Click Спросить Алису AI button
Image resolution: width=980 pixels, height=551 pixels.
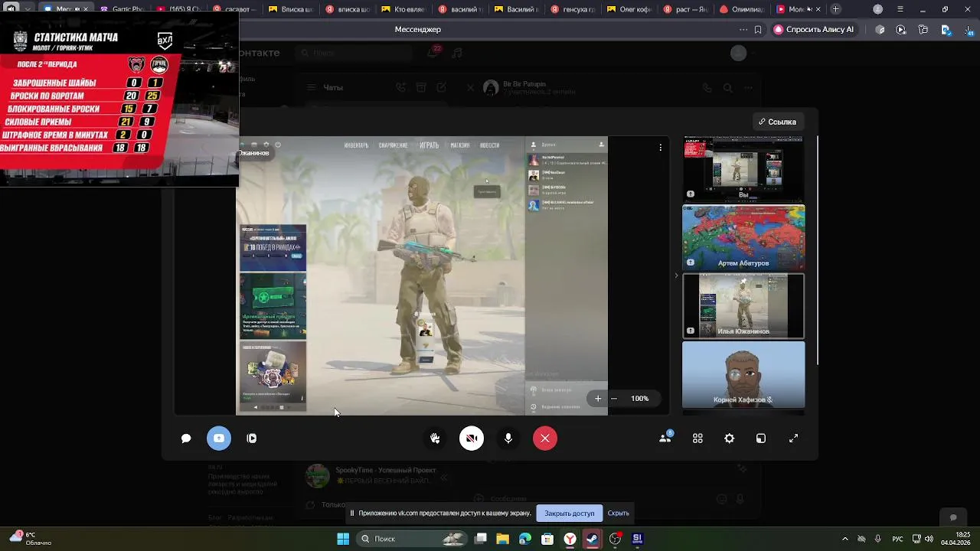pos(814,30)
